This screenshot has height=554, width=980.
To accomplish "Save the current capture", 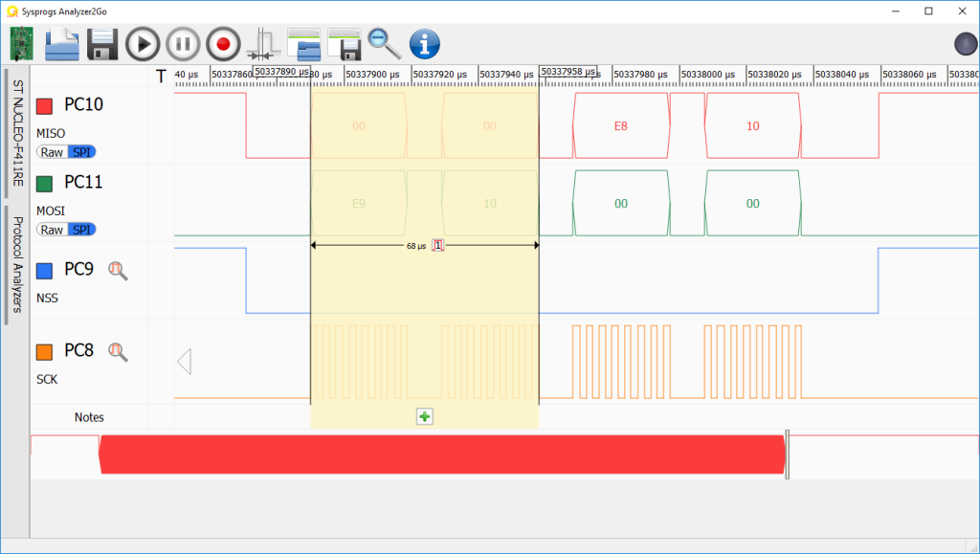I will (x=101, y=43).
